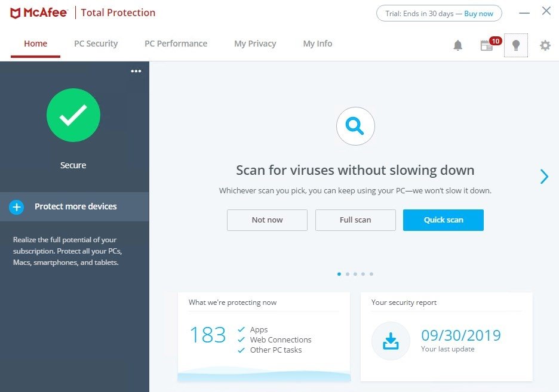Click the Buy now link
This screenshot has height=392, width=559.
click(478, 14)
